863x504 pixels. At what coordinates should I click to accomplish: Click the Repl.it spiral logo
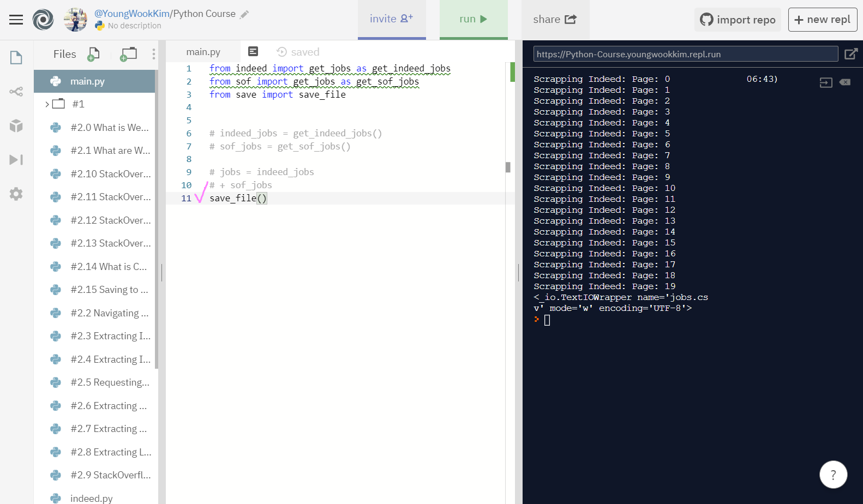(43, 20)
